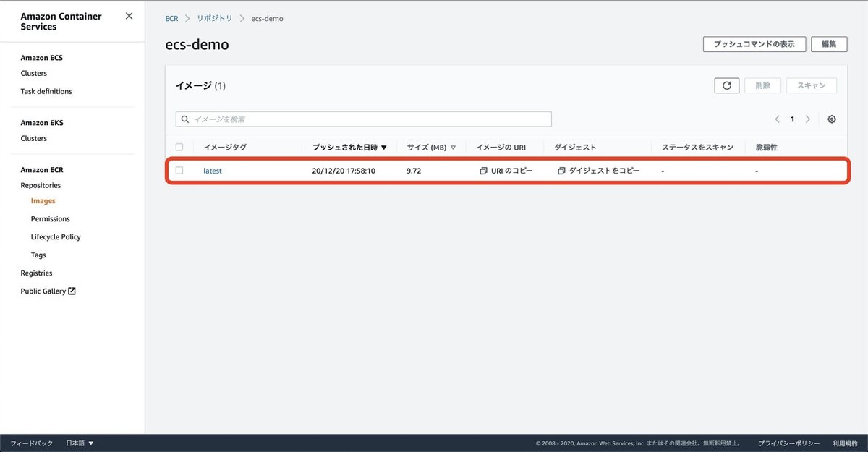Viewport: 868px width, 452px height.
Task: Open the 日本語 language selector
Action: 80,443
